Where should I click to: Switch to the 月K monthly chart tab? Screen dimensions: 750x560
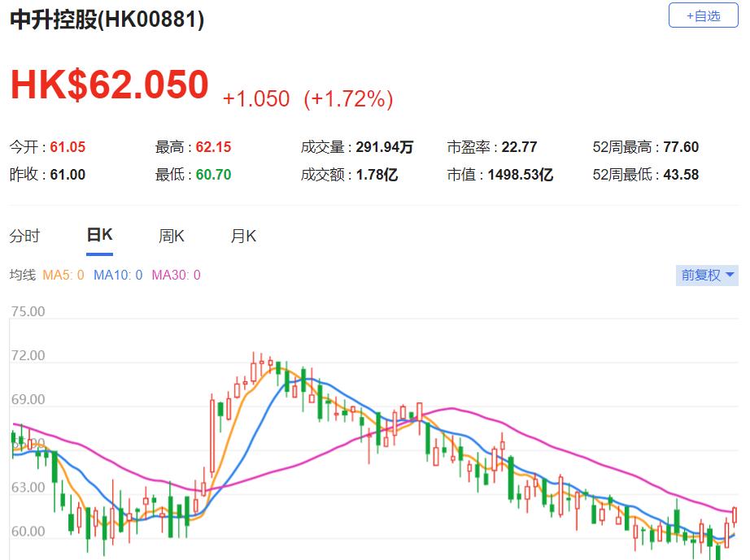coord(243,236)
